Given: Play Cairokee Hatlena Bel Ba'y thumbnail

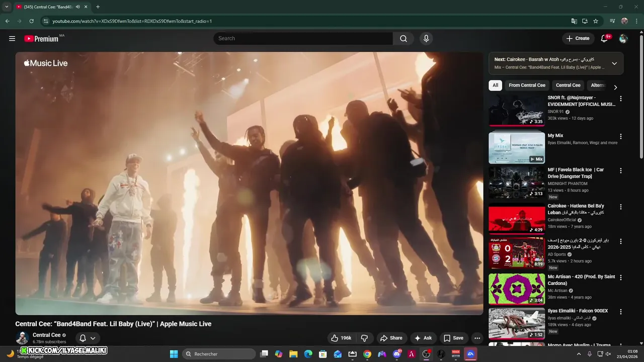Looking at the screenshot, I should (517, 218).
